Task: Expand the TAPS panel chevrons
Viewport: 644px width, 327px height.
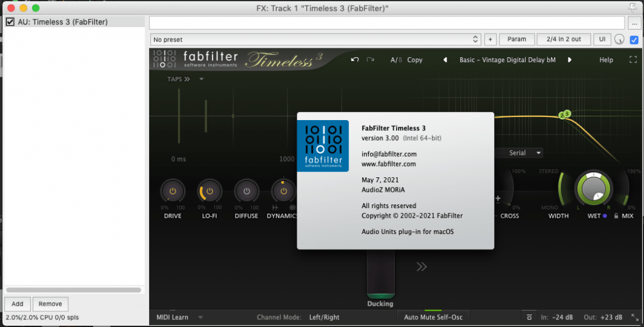Action: pos(187,79)
